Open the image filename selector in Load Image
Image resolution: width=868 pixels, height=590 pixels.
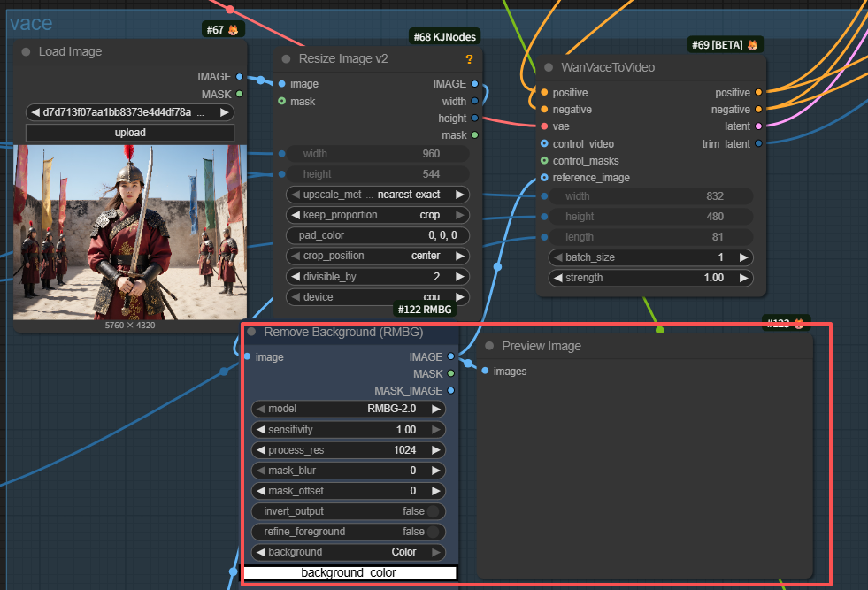pyautogui.click(x=129, y=112)
